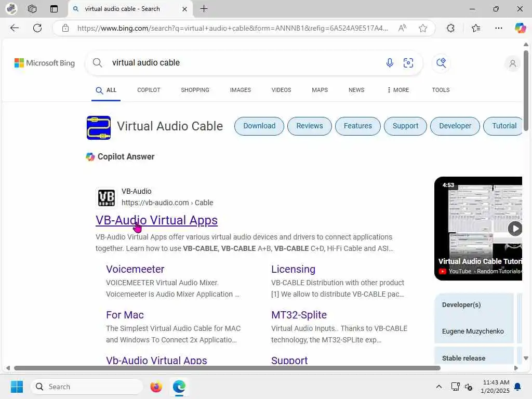Open the notifications bell icon
Viewport: 532px width, 399px height.
[517, 387]
